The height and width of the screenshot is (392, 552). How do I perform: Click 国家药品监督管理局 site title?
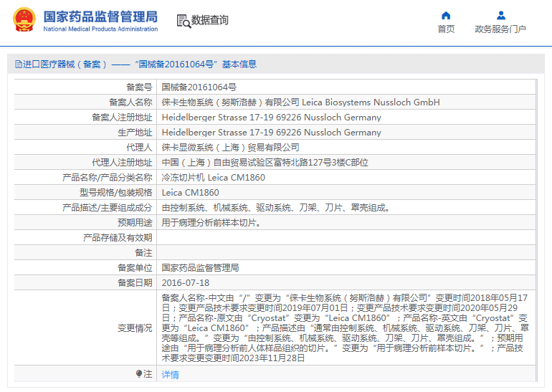[x=100, y=16]
